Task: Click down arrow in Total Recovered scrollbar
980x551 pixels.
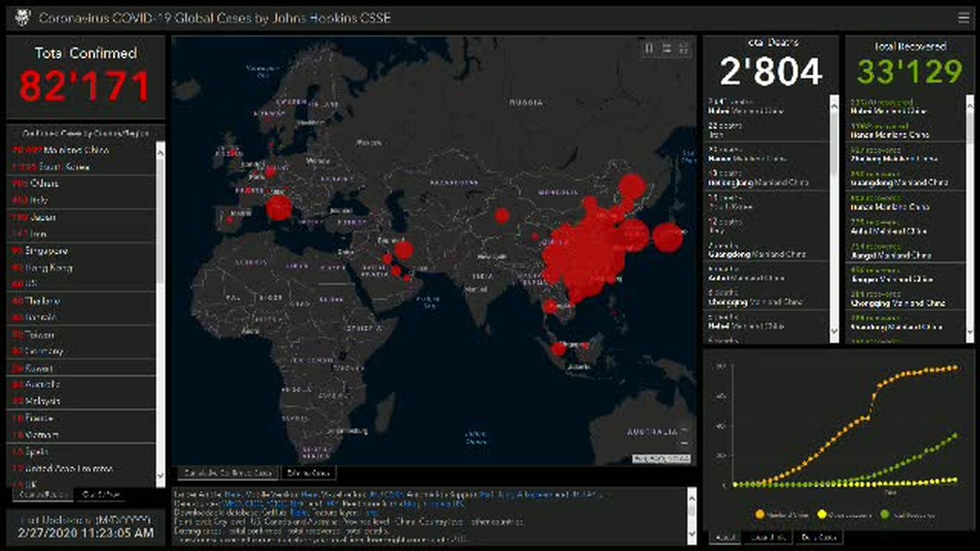Action: click(x=970, y=334)
